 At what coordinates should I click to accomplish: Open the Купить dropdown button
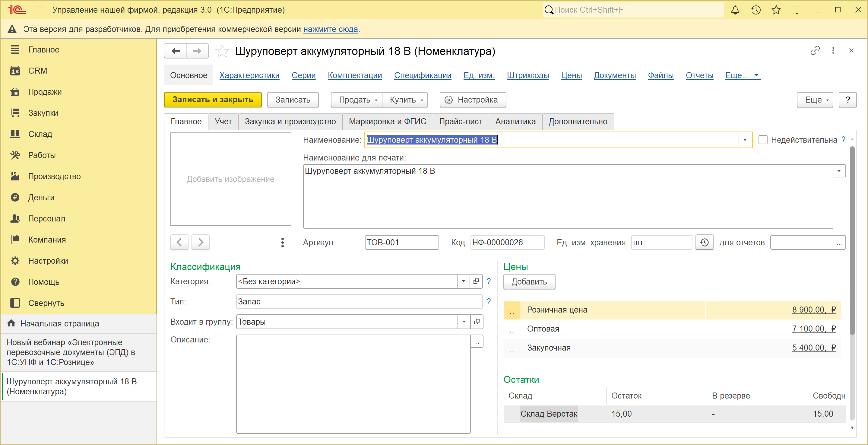pyautogui.click(x=405, y=100)
